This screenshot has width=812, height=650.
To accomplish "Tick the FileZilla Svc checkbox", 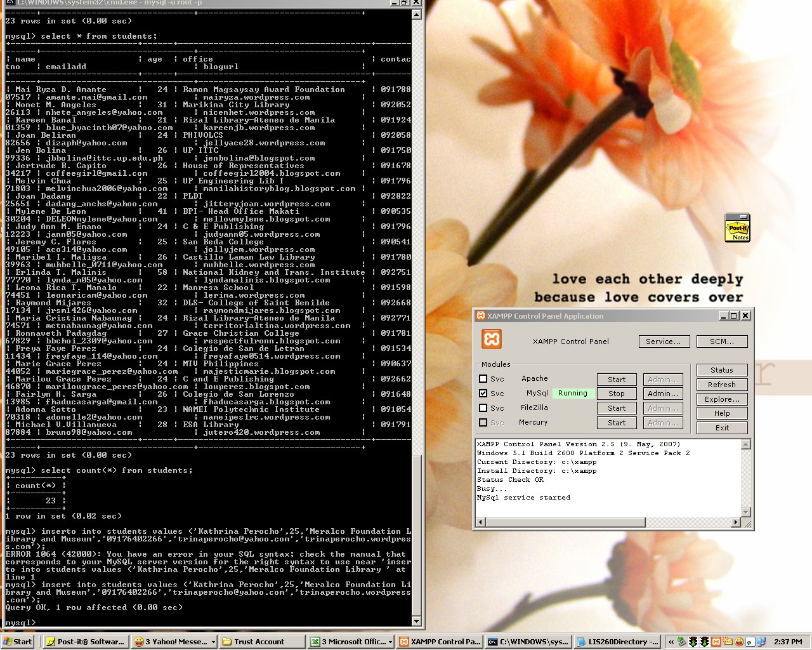I will 483,408.
